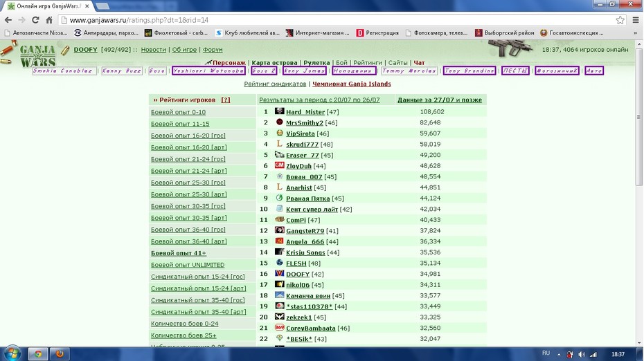This screenshot has height=361, width=644.
Task: Select Боевой опыт 16-20 [гос] rating
Action: (188, 136)
